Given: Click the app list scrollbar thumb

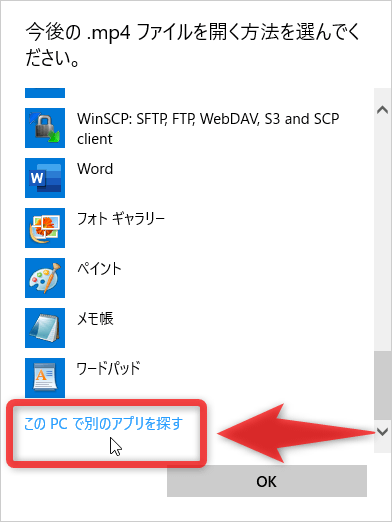Looking at the screenshot, I should pyautogui.click(x=383, y=385).
